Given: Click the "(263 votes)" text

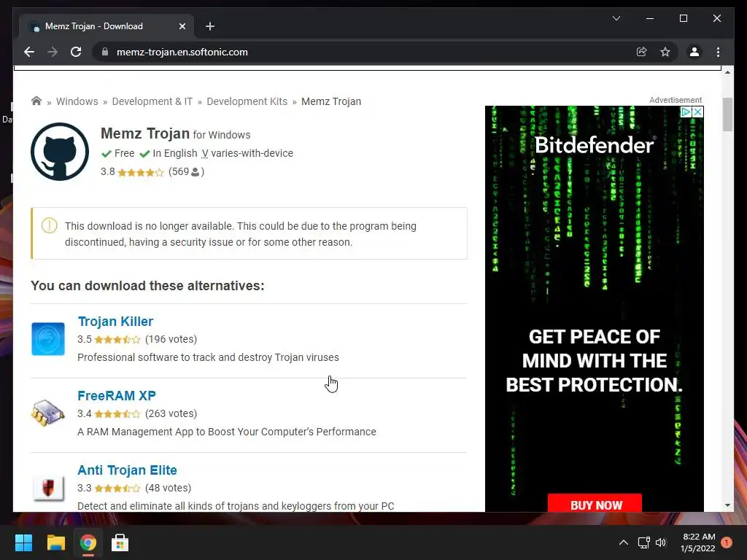Looking at the screenshot, I should coord(171,413).
